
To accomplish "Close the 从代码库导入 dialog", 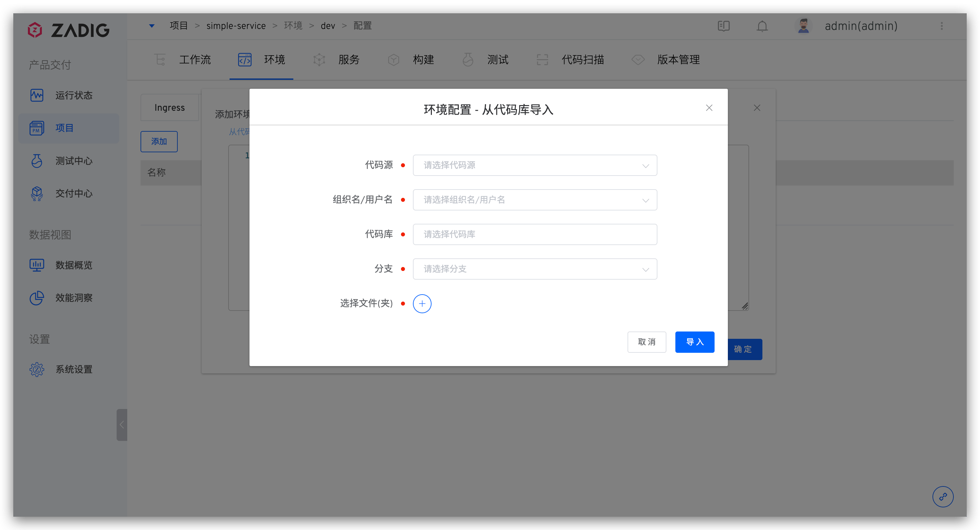I will (709, 108).
